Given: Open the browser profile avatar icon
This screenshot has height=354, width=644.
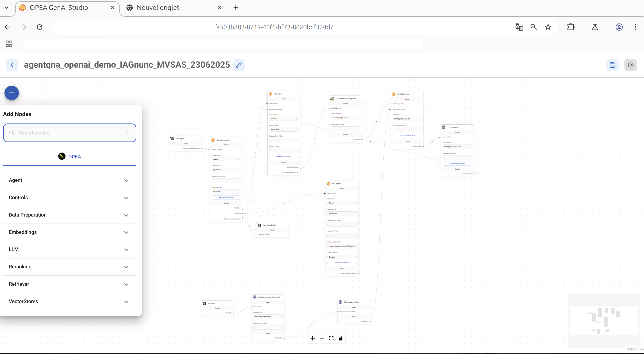Looking at the screenshot, I should point(619,27).
